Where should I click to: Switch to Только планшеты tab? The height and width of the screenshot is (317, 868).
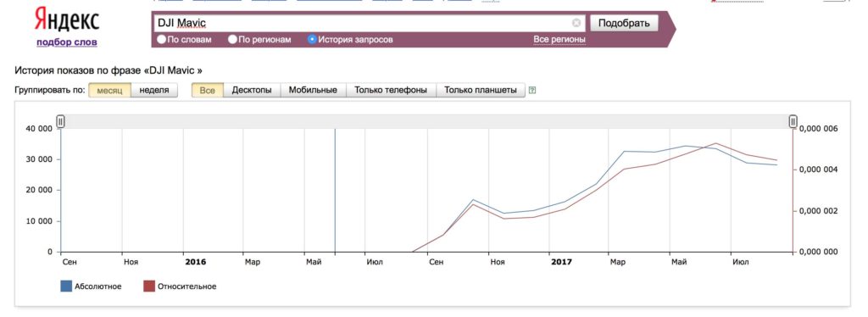coord(481,90)
